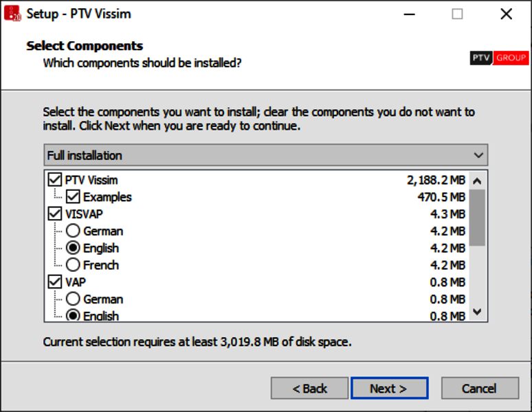The height and width of the screenshot is (412, 532).
Task: Disable the VISVAP component checkbox
Action: [x=55, y=214]
